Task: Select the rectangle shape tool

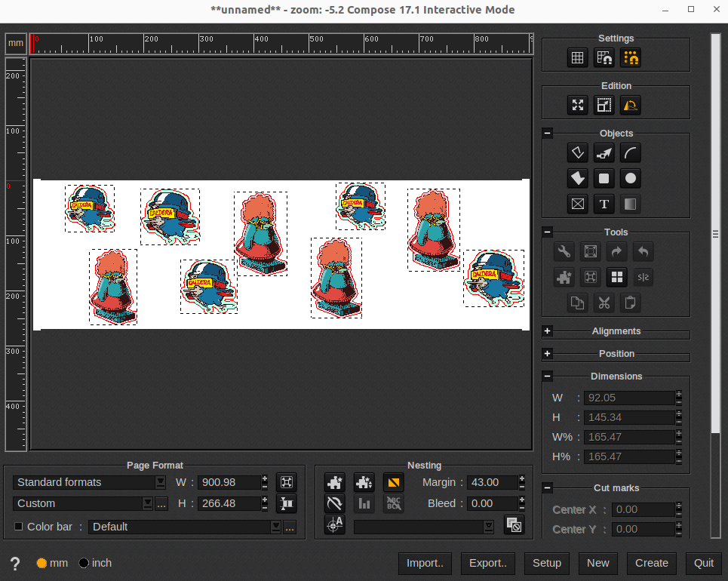Action: click(x=604, y=178)
